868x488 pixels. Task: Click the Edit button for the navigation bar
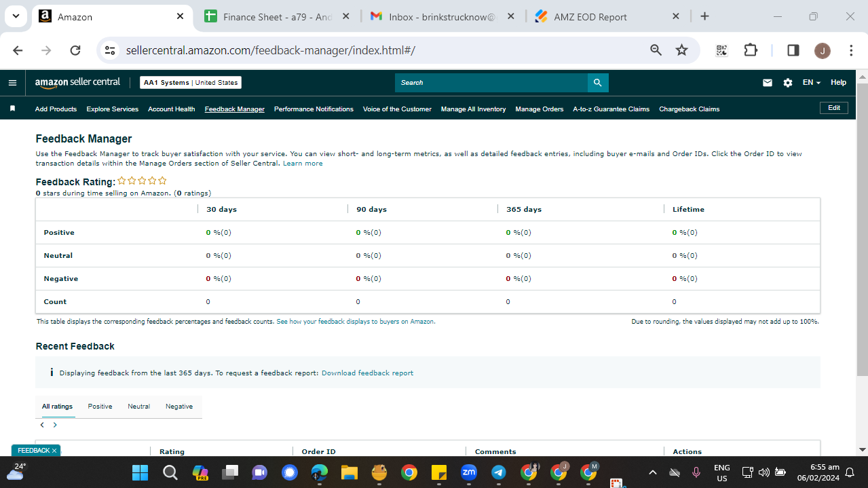tap(834, 108)
